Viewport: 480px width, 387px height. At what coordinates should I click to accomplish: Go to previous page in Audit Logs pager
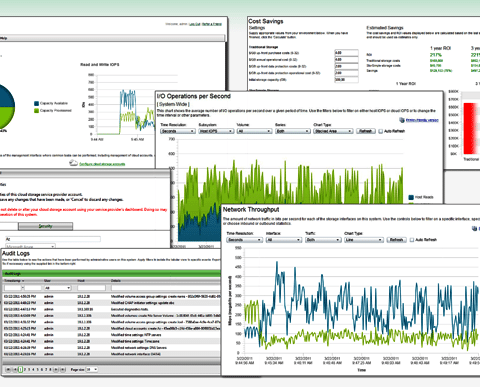(x=15, y=369)
